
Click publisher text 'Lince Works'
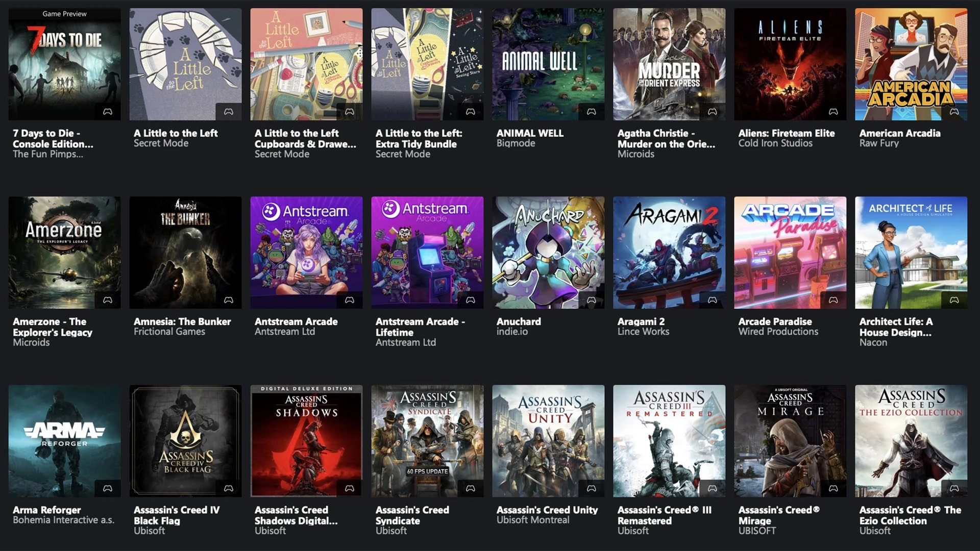643,332
